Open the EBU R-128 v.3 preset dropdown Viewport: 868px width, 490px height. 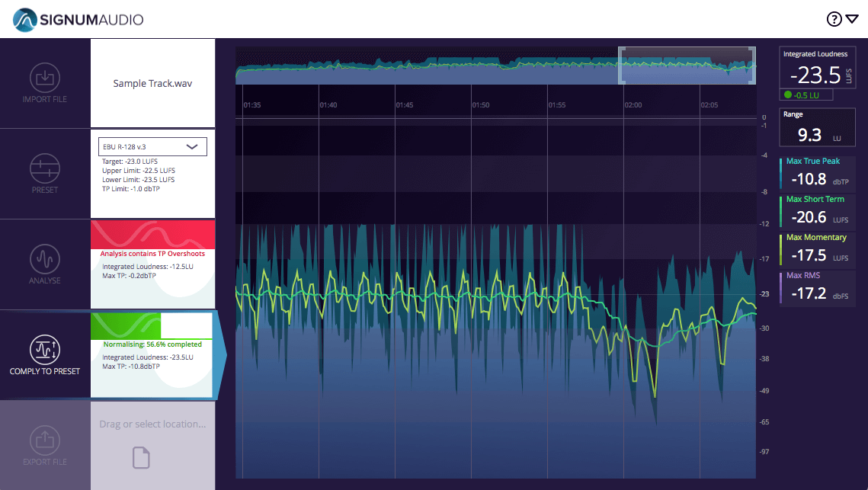point(152,146)
